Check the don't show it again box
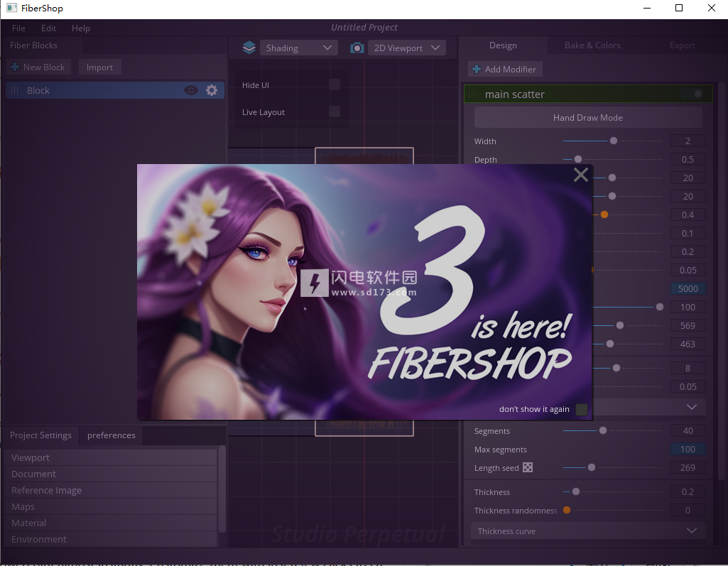728x566 pixels. (x=581, y=409)
